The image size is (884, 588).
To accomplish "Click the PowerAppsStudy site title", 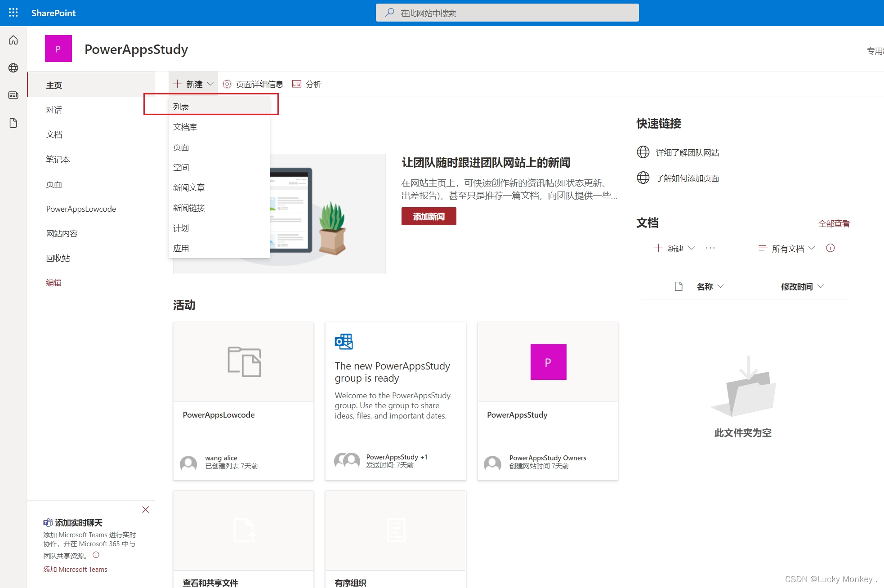I will click(x=136, y=49).
